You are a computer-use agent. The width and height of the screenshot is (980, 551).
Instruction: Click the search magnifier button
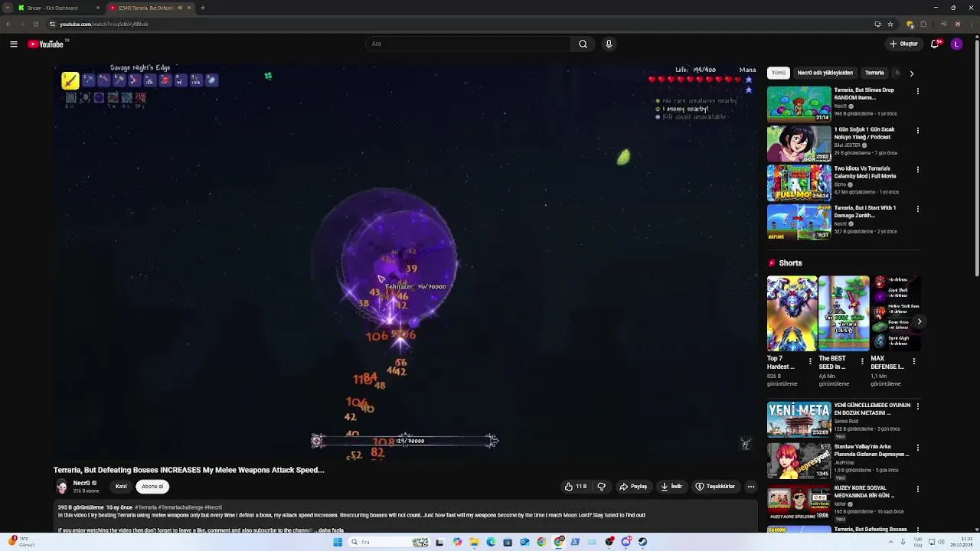pos(583,44)
